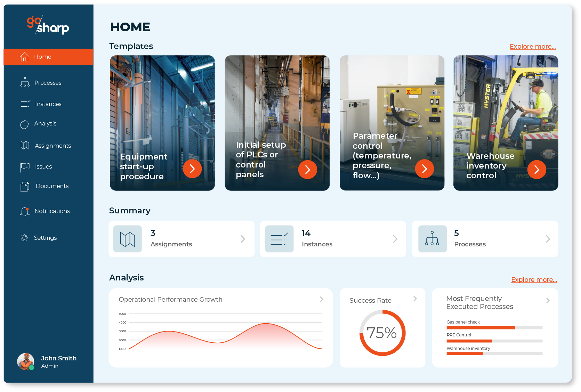Open Notifications bell icon

tap(25, 211)
